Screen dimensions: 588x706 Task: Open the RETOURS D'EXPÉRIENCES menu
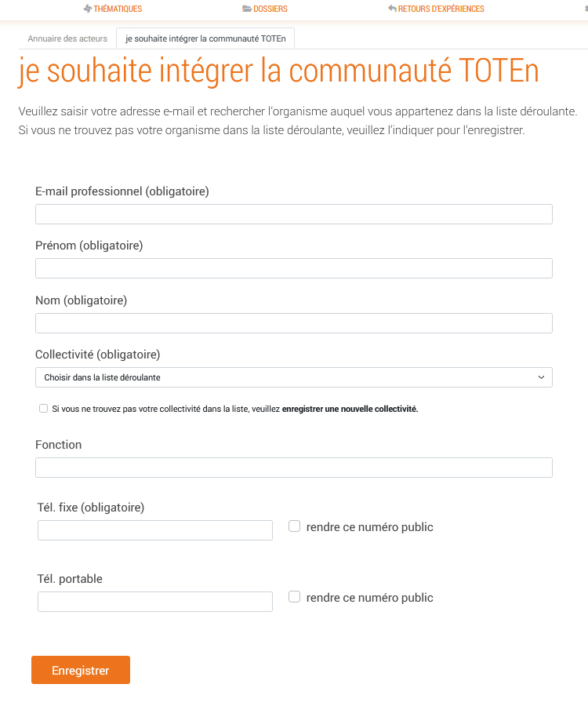tap(439, 9)
